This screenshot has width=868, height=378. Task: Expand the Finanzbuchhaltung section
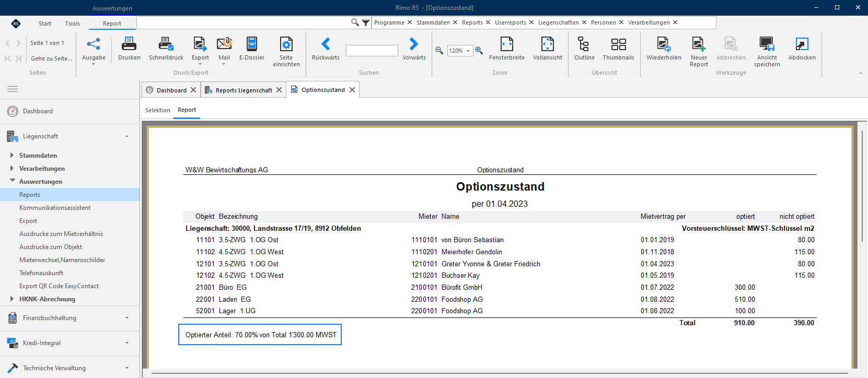pyautogui.click(x=127, y=318)
